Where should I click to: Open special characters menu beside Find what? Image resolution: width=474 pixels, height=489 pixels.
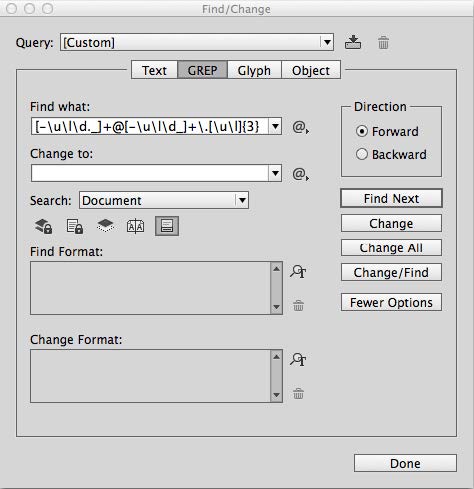click(301, 127)
